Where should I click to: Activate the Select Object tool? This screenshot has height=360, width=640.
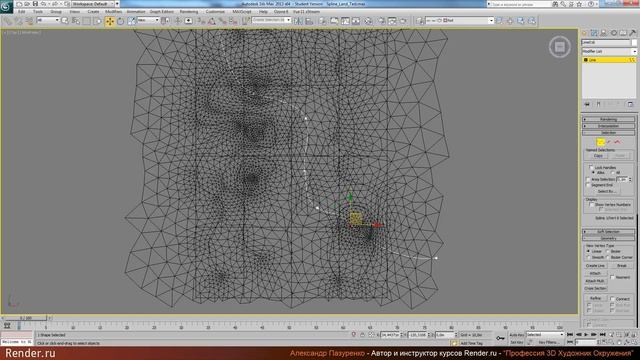coord(65,20)
